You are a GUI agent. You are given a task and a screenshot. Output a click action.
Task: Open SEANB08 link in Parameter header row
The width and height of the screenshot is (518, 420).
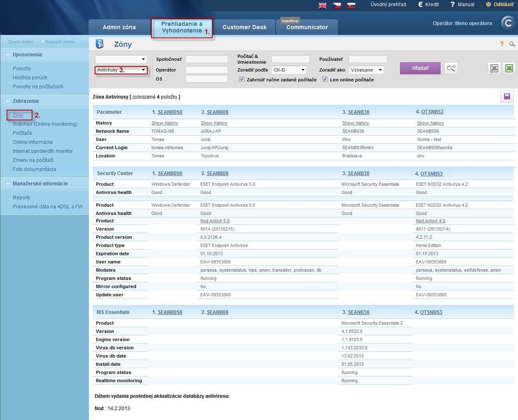(x=217, y=112)
